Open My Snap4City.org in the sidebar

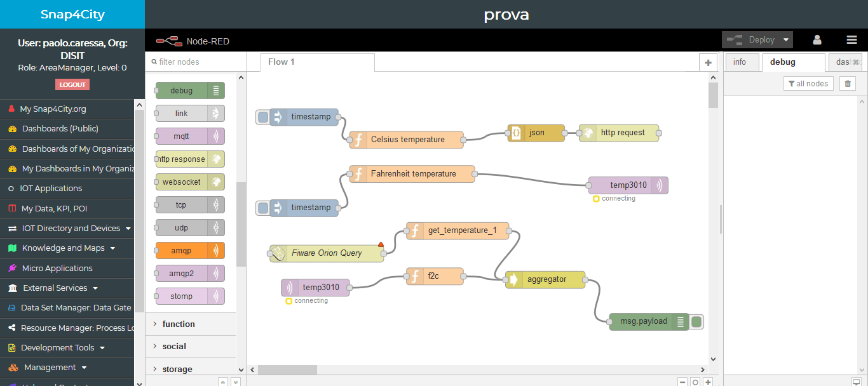tap(67, 109)
